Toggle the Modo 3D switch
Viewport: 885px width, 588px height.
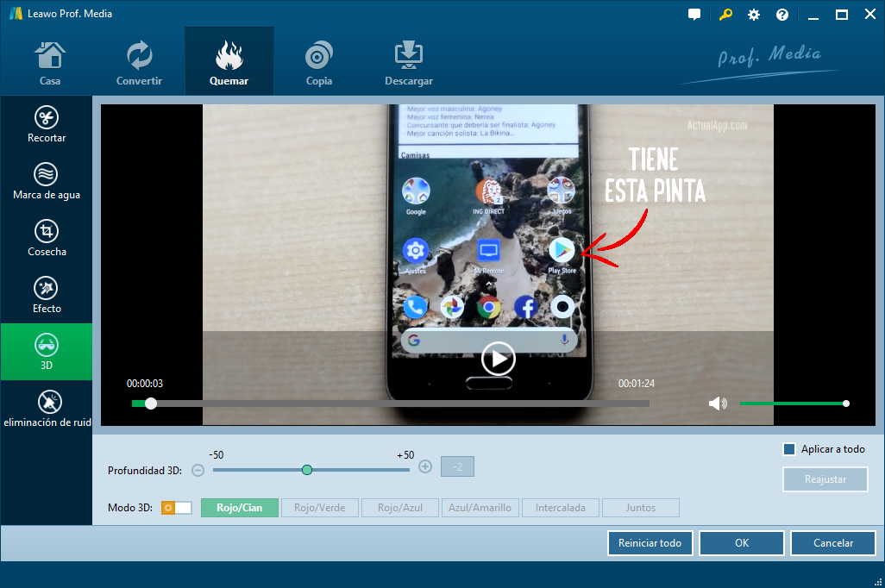coord(176,508)
